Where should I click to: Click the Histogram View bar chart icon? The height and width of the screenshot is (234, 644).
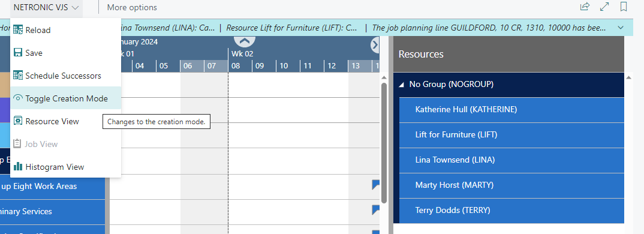coord(17,167)
